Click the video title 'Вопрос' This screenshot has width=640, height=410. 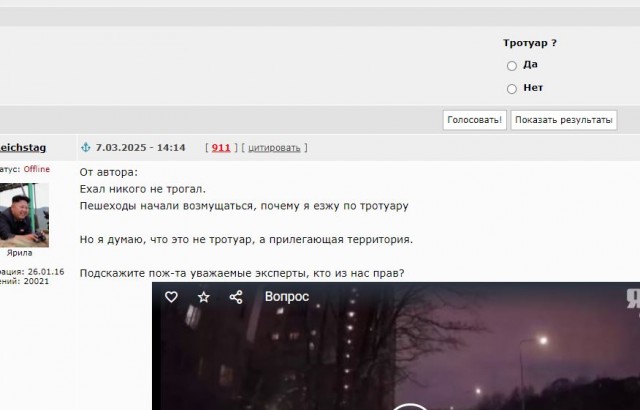click(287, 297)
